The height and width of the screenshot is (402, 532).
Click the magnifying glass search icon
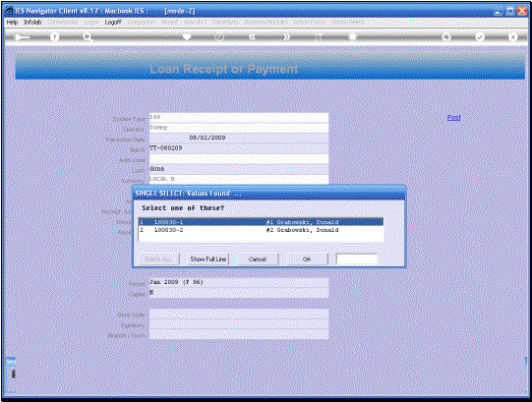click(x=88, y=37)
